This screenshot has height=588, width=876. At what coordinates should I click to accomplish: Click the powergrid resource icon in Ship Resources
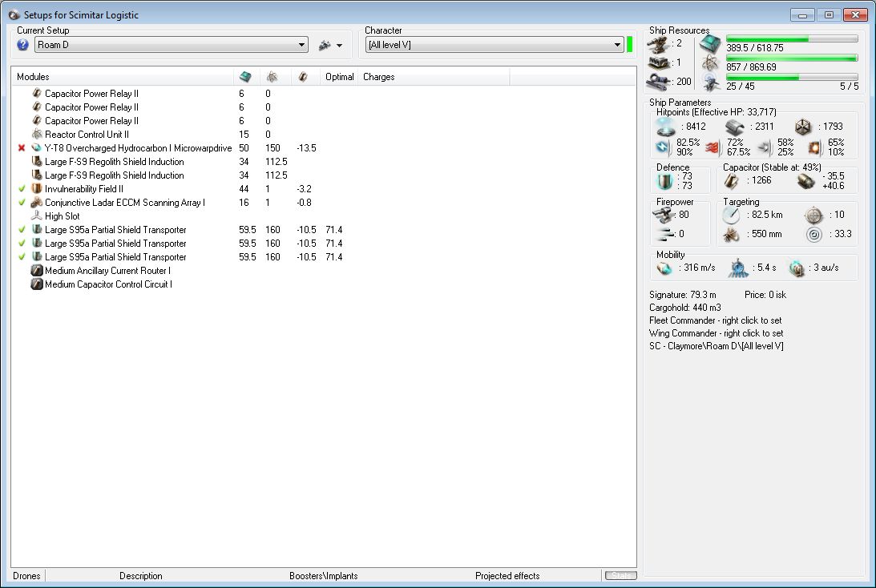710,62
